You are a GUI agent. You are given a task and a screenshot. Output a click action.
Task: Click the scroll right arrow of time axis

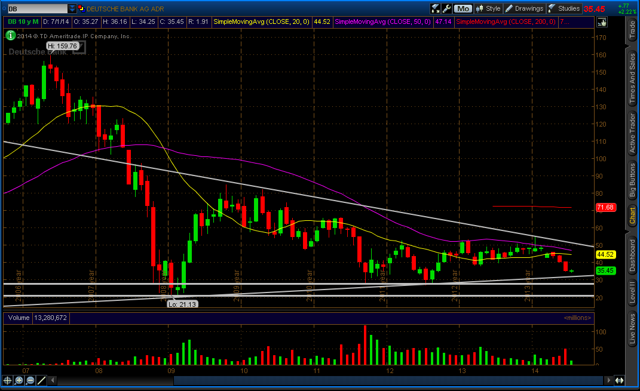(609, 380)
